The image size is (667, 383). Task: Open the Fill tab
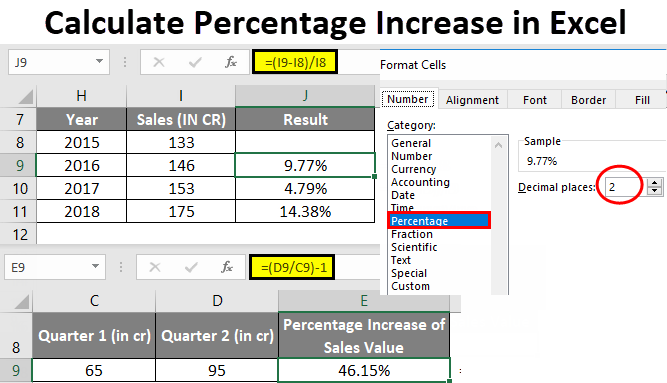click(642, 100)
